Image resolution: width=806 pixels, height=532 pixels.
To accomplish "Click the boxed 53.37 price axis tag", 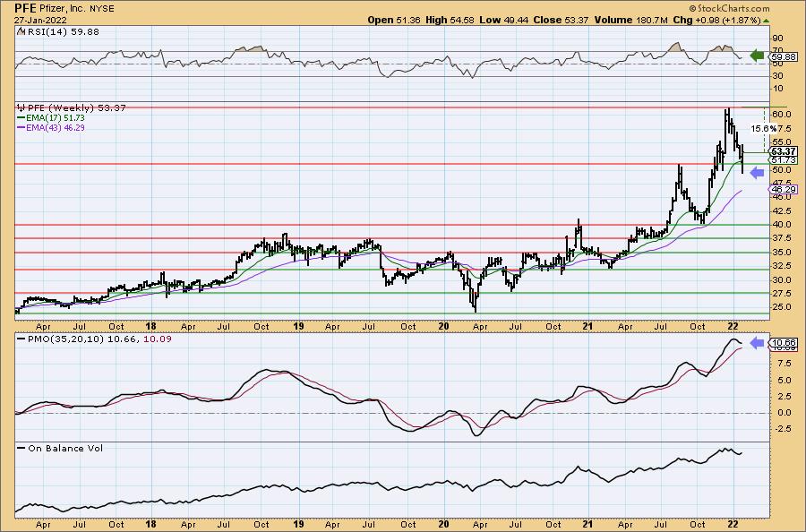I will (784, 151).
